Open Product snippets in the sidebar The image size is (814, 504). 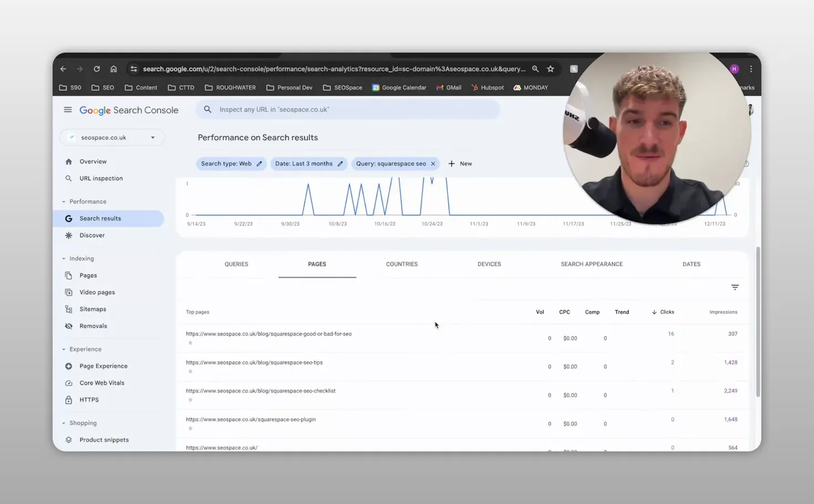(x=104, y=440)
